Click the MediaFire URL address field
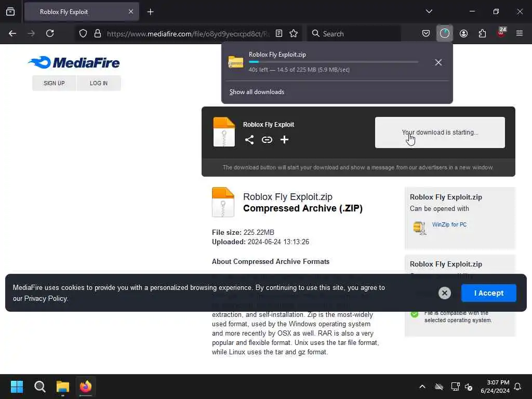This screenshot has height=399, width=532. coord(188,34)
